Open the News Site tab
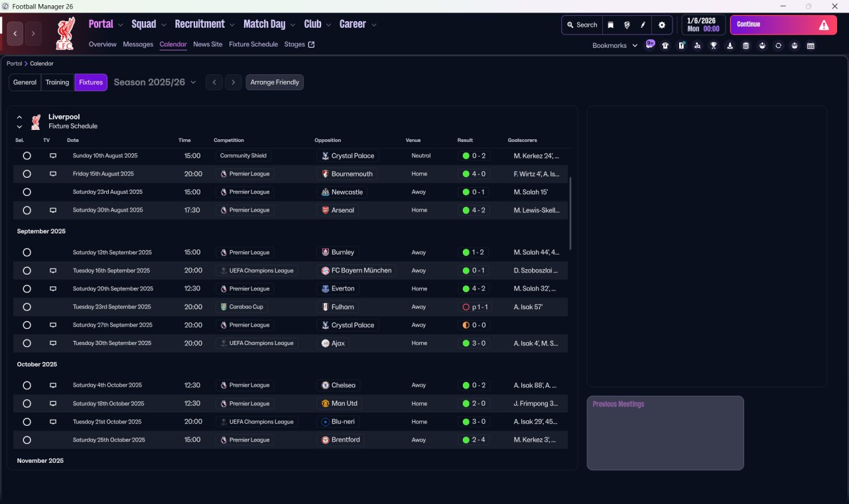Screen dimensions: 849x504 (x=208, y=44)
